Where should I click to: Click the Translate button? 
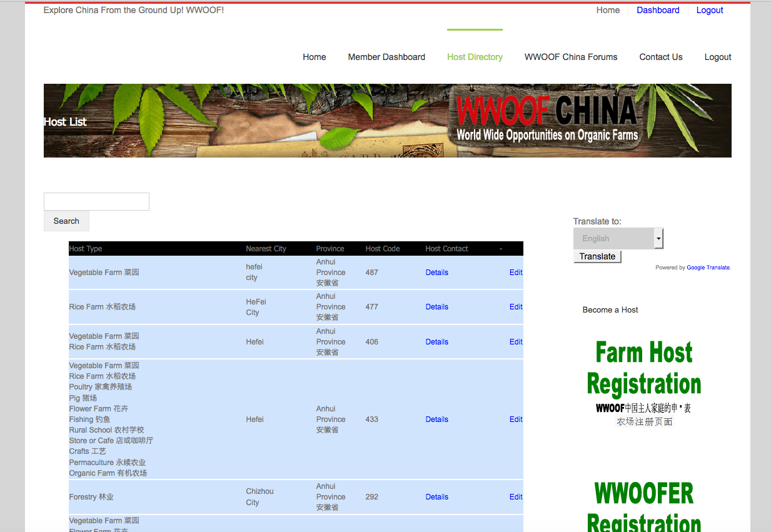click(597, 256)
